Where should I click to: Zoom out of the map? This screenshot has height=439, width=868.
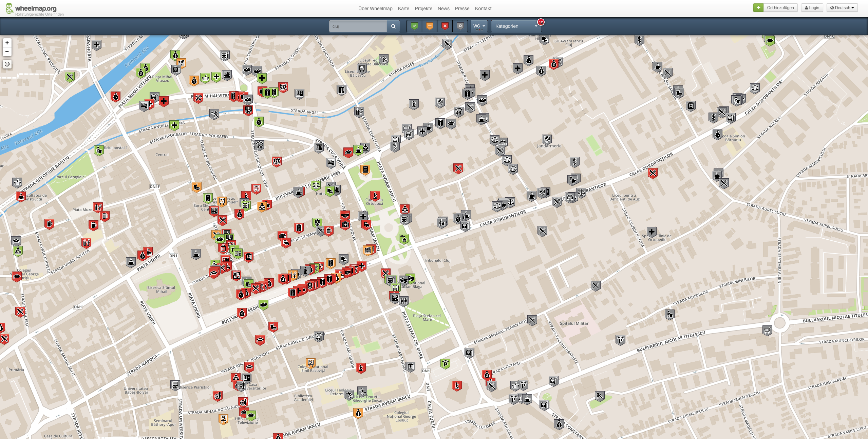click(x=7, y=52)
